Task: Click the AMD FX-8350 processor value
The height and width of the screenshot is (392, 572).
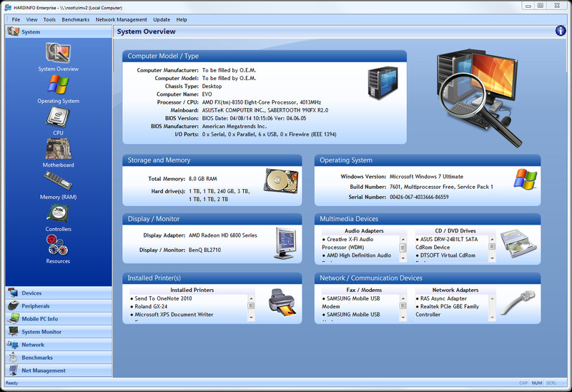Action: [262, 102]
